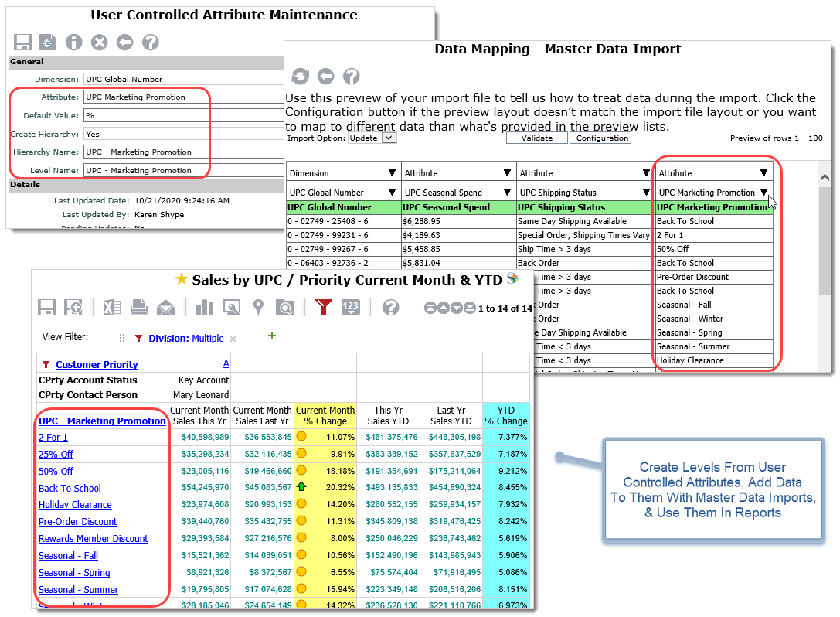Click the yellow favorite star by report title

click(x=182, y=279)
